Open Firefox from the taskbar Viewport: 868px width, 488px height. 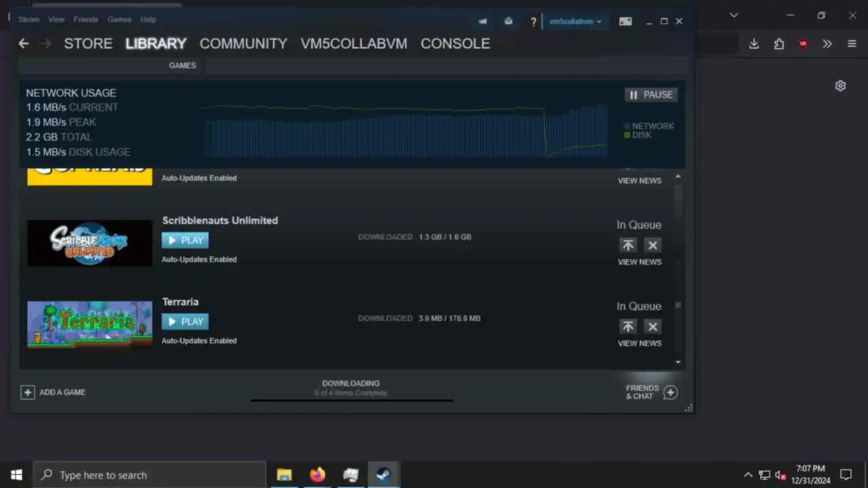click(317, 475)
